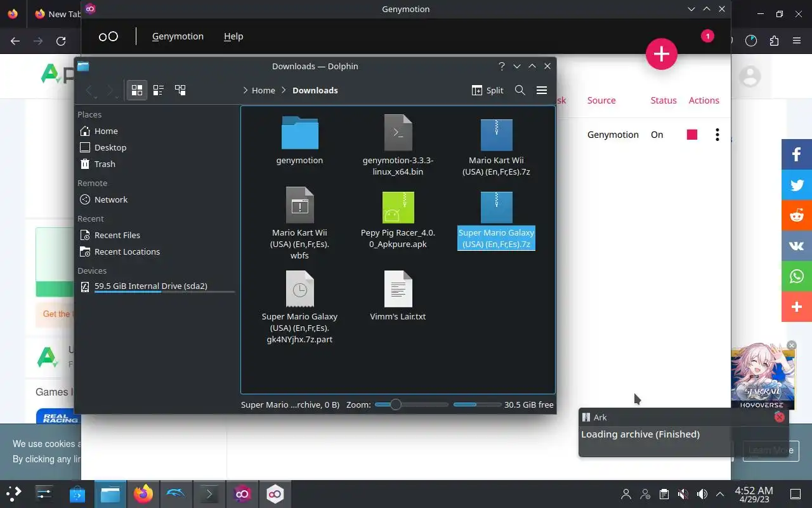Open Genymotion notifications badge showing 1
The height and width of the screenshot is (508, 812).
coord(707,36)
